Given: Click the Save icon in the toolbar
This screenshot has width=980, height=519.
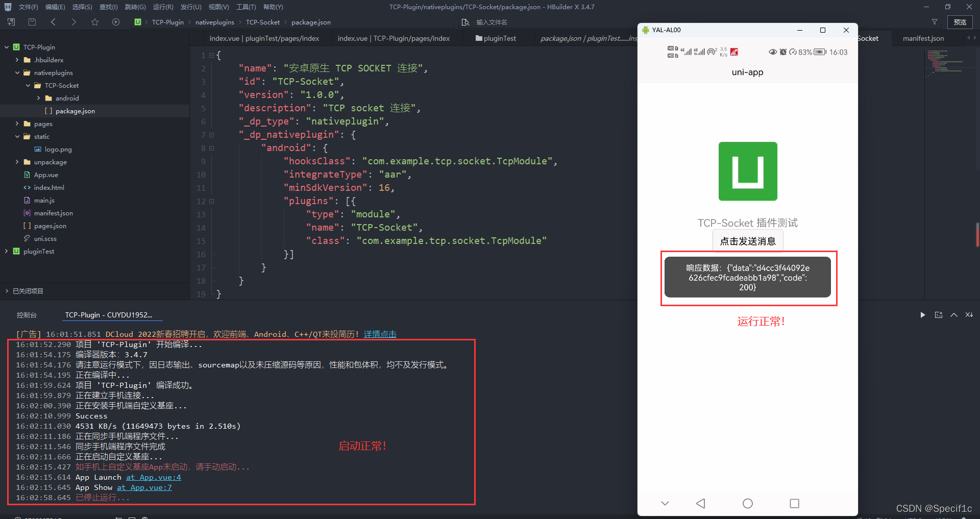Looking at the screenshot, I should 32,22.
